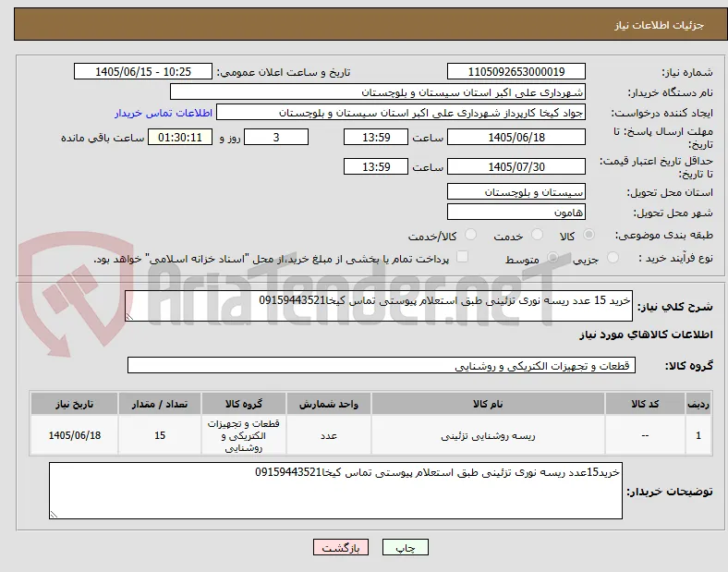Click the گروه کالا field
This screenshot has height=572, width=728.
[x=382, y=365]
